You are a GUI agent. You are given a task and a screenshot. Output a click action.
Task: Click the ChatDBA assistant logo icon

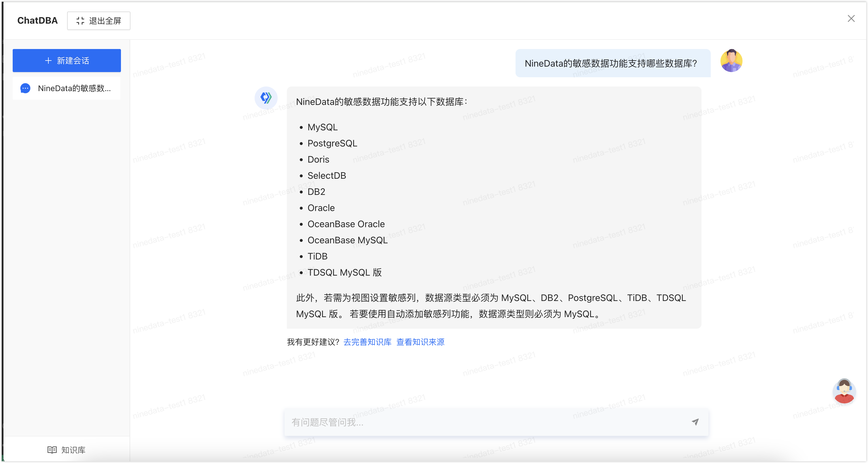click(266, 98)
